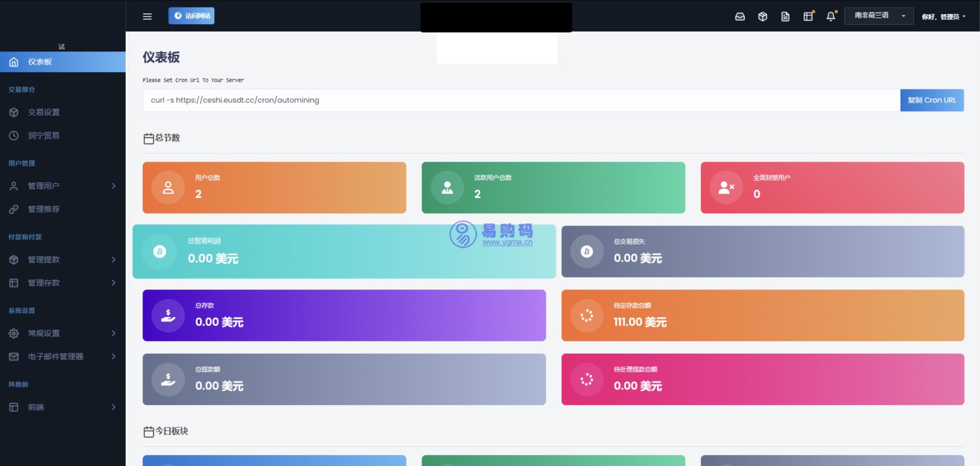This screenshot has width=980, height=466.
Task: Click the 用户总数 user icon
Action: point(168,188)
